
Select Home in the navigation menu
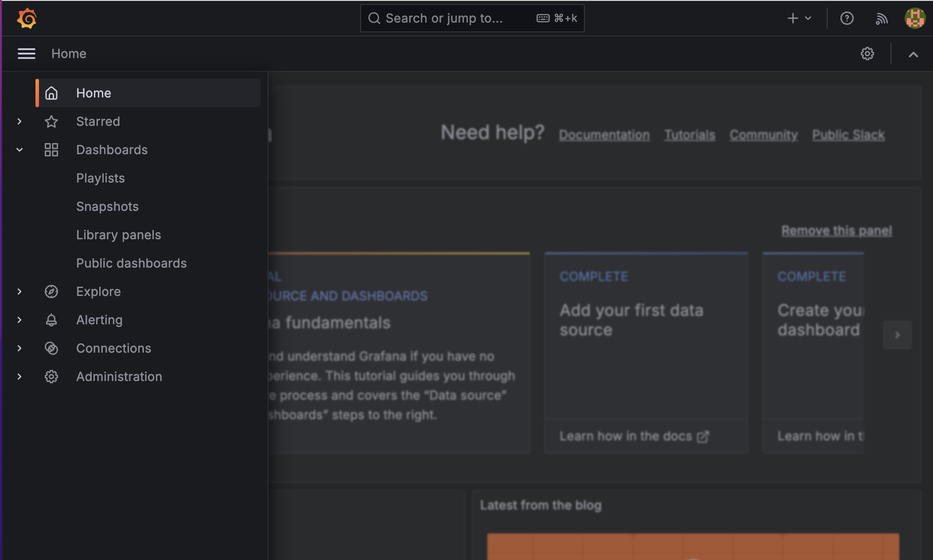[x=148, y=93]
